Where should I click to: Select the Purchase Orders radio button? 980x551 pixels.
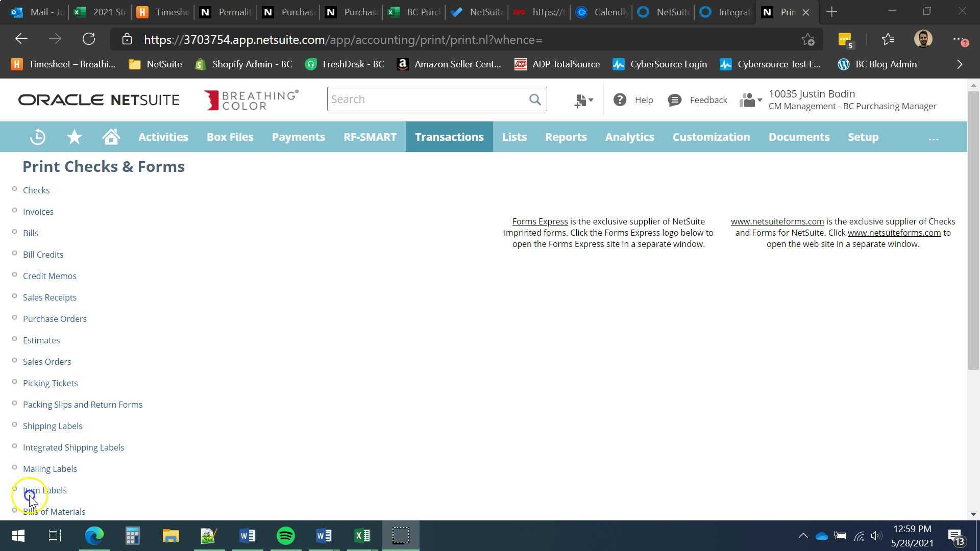pos(15,317)
